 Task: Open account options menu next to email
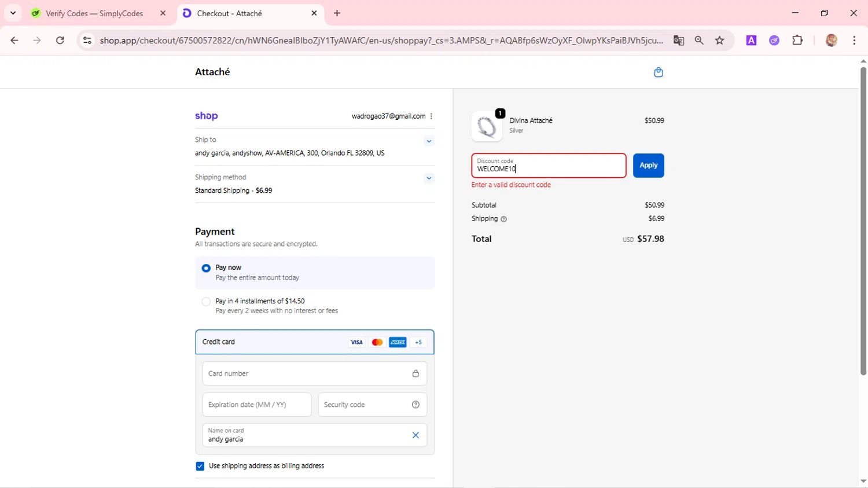431,116
